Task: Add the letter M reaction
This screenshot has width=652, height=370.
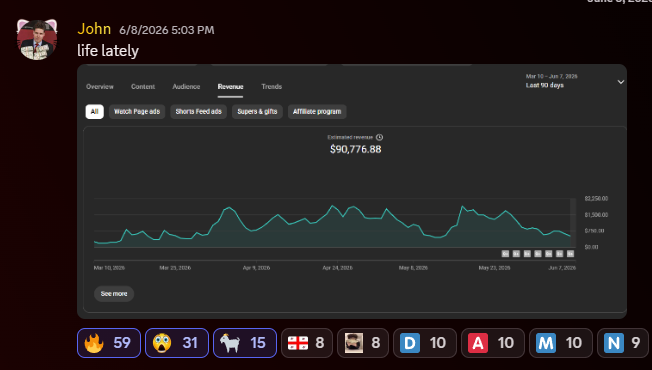Action: tap(561, 343)
